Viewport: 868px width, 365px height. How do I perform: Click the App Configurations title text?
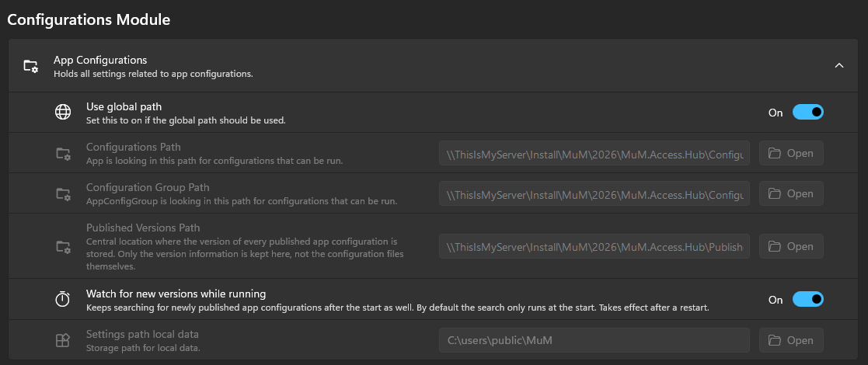click(100, 60)
